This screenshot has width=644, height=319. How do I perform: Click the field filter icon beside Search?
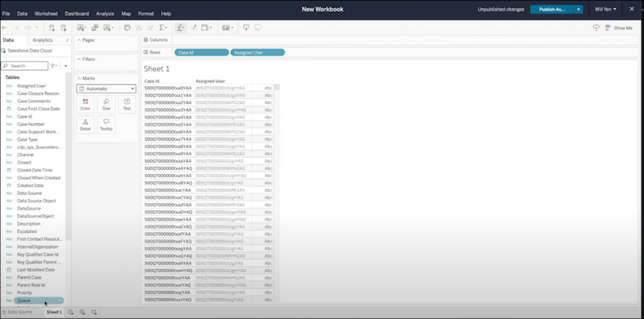click(x=53, y=66)
